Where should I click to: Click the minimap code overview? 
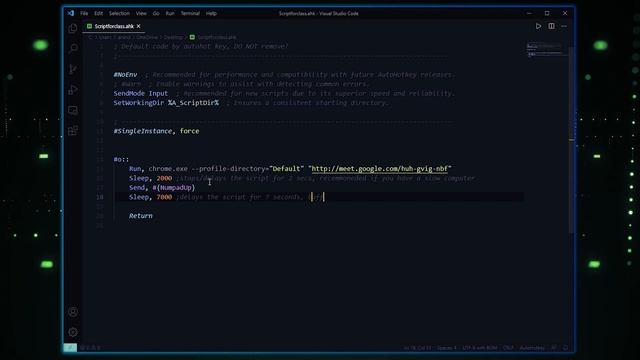pos(544,49)
